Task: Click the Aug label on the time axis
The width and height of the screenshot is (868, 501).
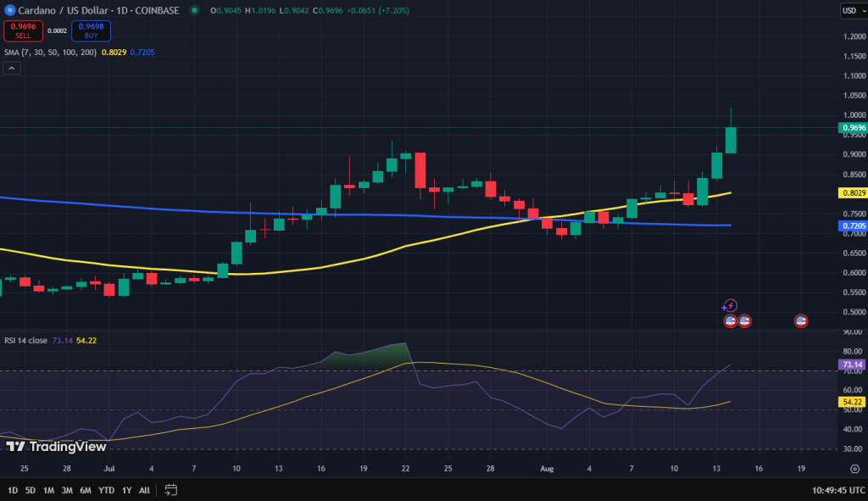Action: pos(547,468)
